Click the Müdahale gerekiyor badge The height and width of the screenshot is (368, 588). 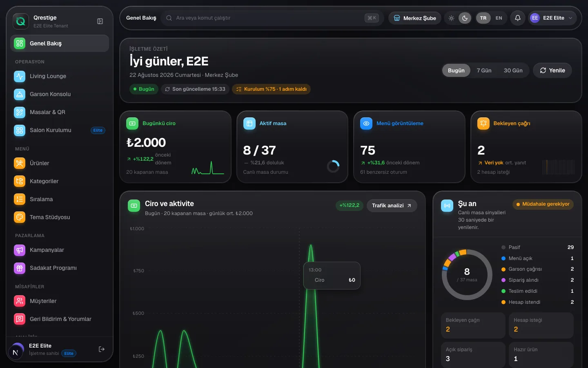tap(543, 204)
